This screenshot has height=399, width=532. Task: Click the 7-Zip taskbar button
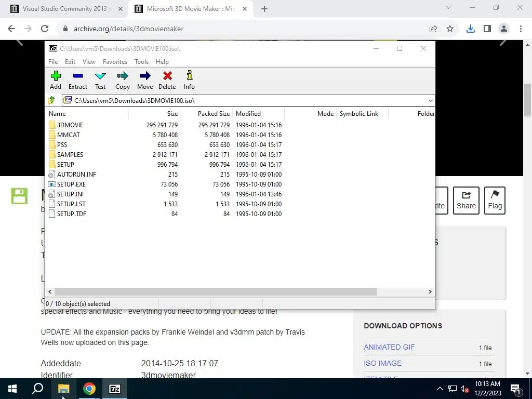[x=115, y=389]
